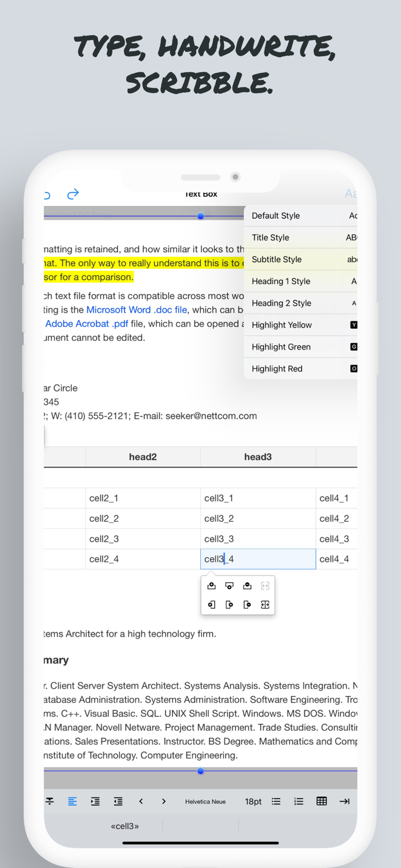
Task: Tap the yellow highlighted sentence
Action: [145, 270]
